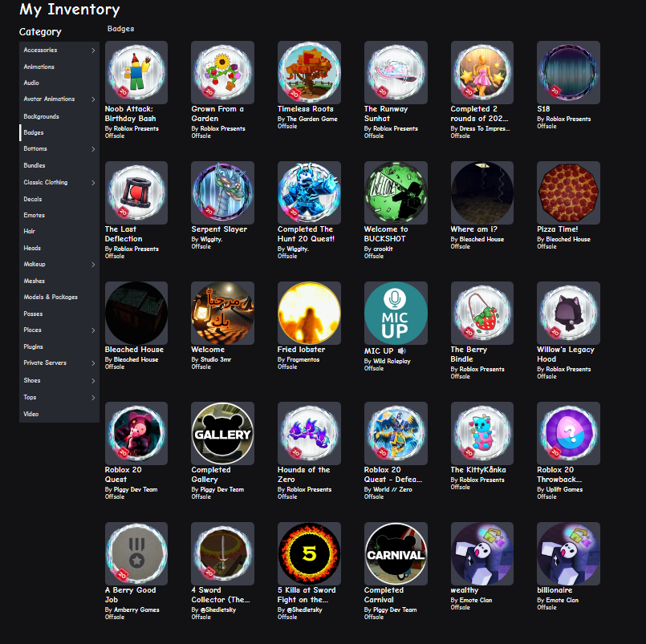
Task: Click the Arabic Welcome badge icon
Action: click(x=222, y=313)
